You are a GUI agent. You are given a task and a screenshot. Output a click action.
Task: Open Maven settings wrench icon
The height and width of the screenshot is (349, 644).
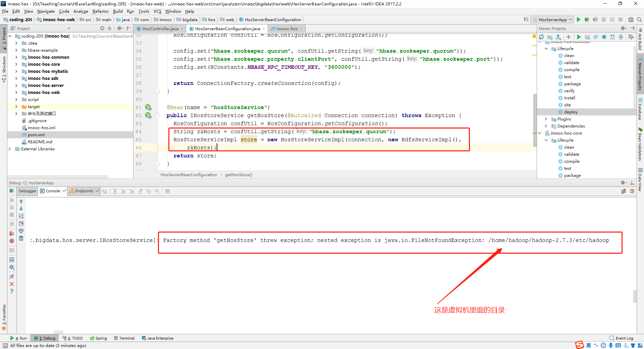pyautogui.click(x=631, y=37)
